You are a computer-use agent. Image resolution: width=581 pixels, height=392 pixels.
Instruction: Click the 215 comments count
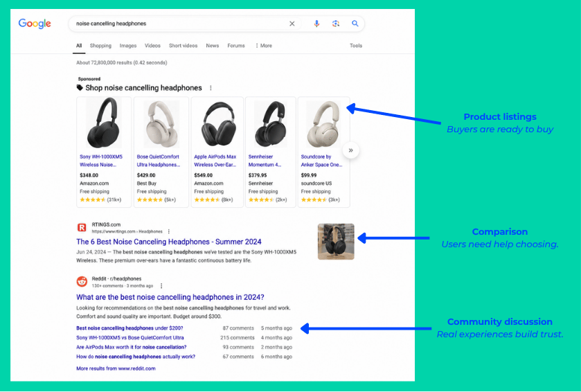click(x=237, y=338)
